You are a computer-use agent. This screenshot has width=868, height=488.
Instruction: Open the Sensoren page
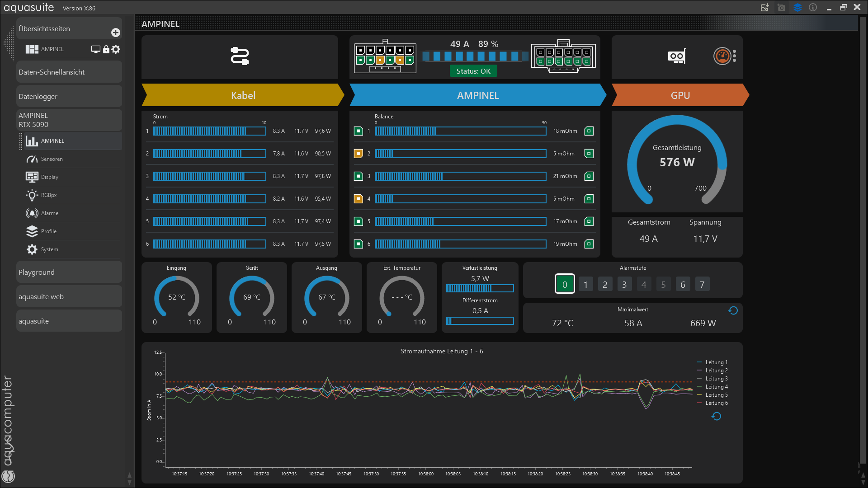tap(52, 159)
